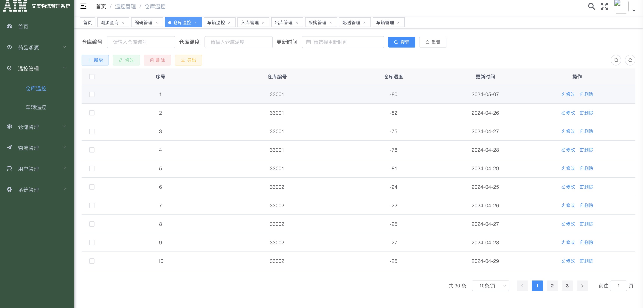The height and width of the screenshot is (308, 644).
Task: Focus the 仓库编号 input field
Action: [141, 42]
